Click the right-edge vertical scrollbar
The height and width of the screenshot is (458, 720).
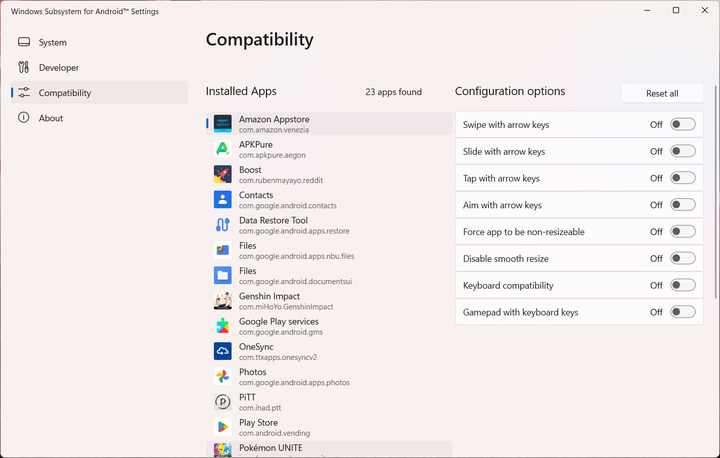715,192
